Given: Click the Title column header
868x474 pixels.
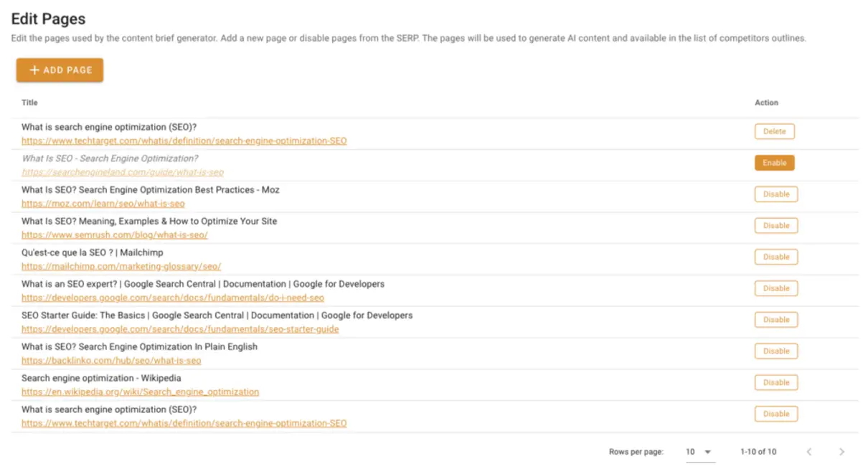Looking at the screenshot, I should [29, 103].
